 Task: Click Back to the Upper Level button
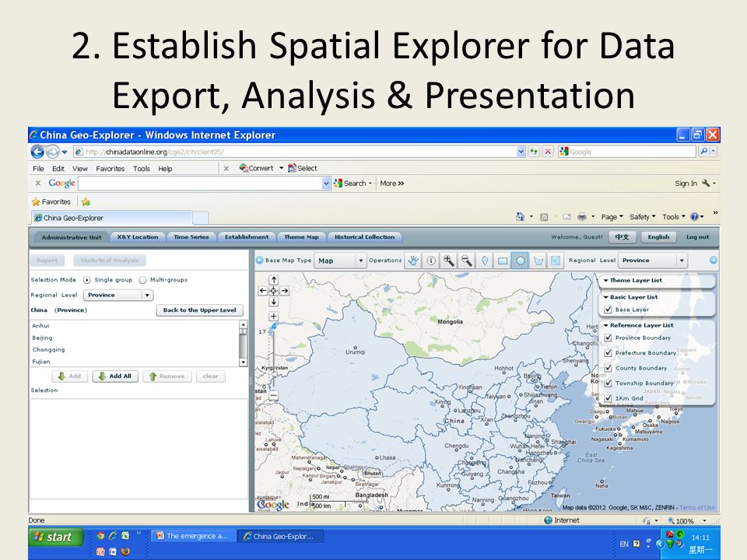[x=200, y=310]
